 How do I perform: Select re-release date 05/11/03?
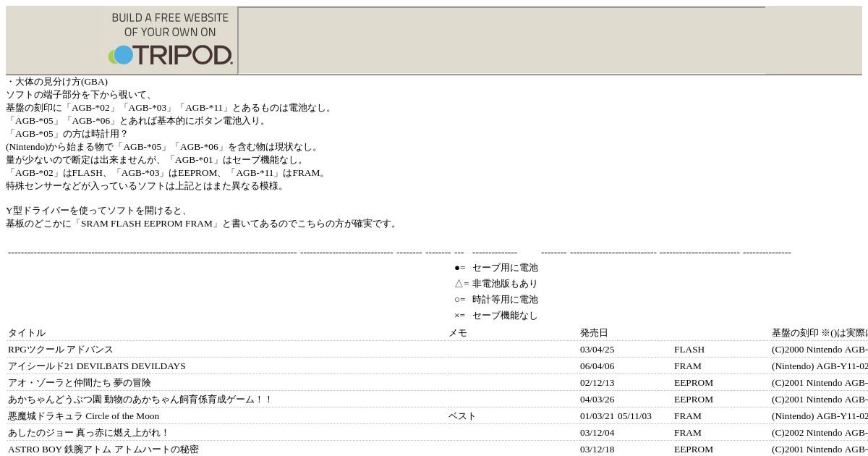tap(634, 416)
